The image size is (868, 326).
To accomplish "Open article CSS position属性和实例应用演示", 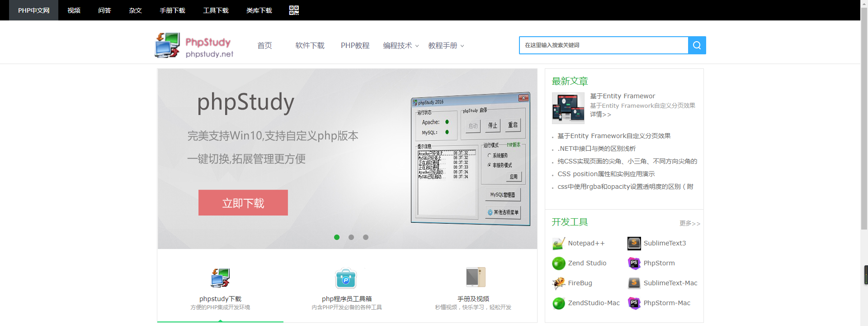I will point(606,174).
